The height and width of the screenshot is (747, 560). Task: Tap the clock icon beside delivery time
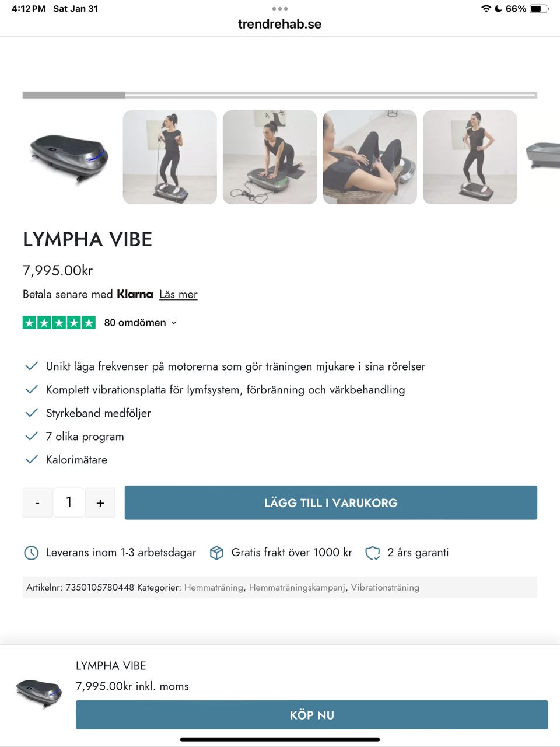click(31, 553)
